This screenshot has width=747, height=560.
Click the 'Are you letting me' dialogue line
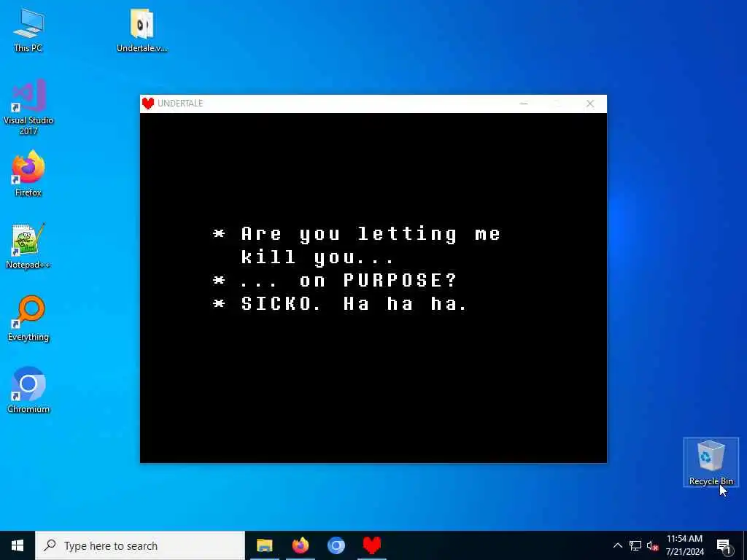(371, 234)
